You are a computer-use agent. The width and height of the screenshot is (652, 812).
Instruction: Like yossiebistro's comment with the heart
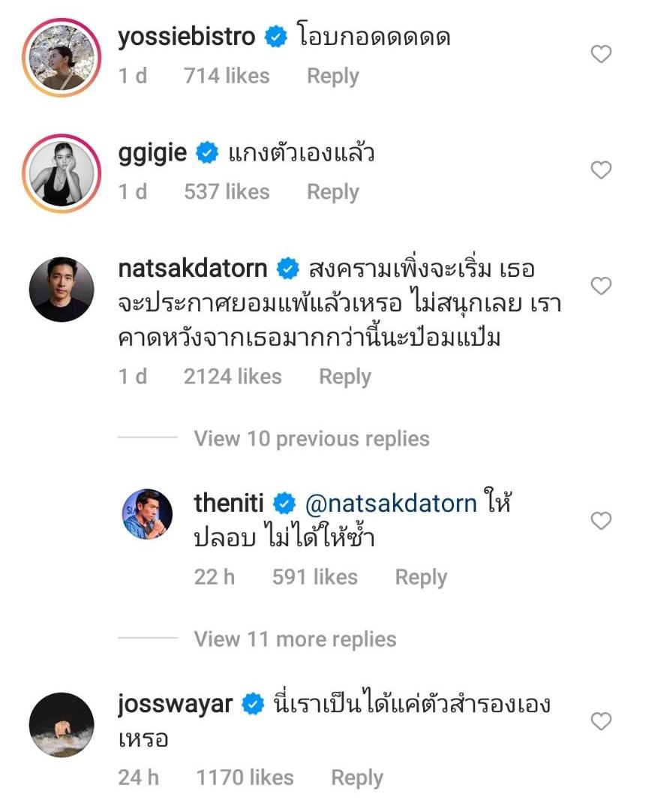(x=601, y=54)
